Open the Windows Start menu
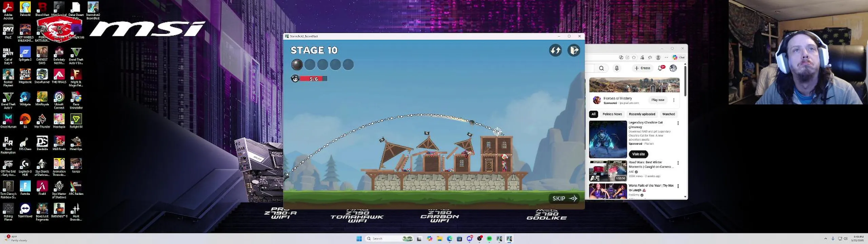Screen dimensions: 868x244 pyautogui.click(x=359, y=239)
